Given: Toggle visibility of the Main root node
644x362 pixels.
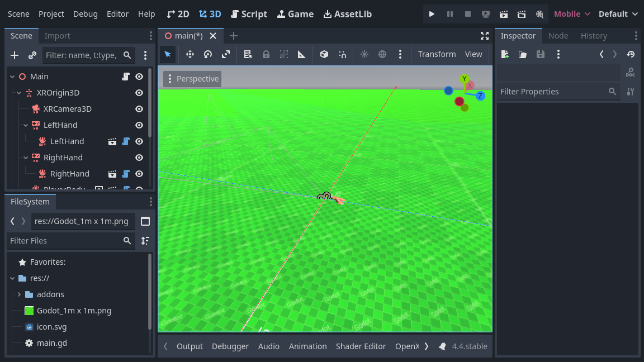Looking at the screenshot, I should pyautogui.click(x=139, y=77).
